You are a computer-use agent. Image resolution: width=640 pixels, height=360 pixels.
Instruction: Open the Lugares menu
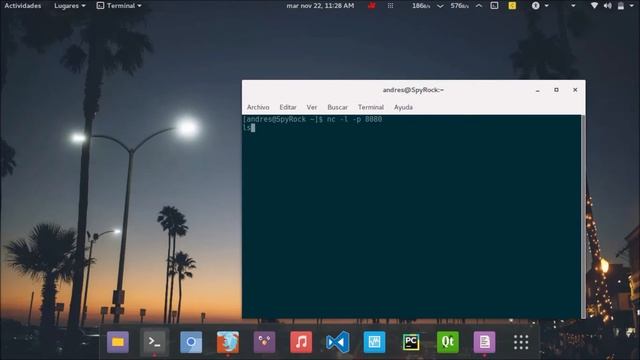(70, 6)
